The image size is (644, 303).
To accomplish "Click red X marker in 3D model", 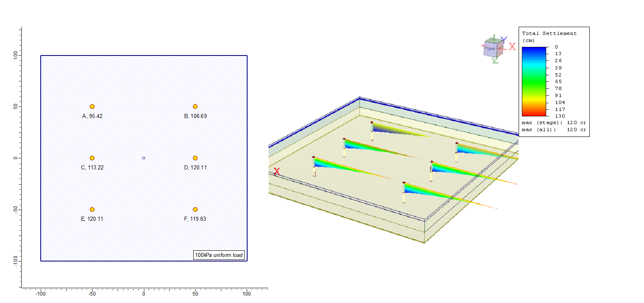I will pos(277,171).
